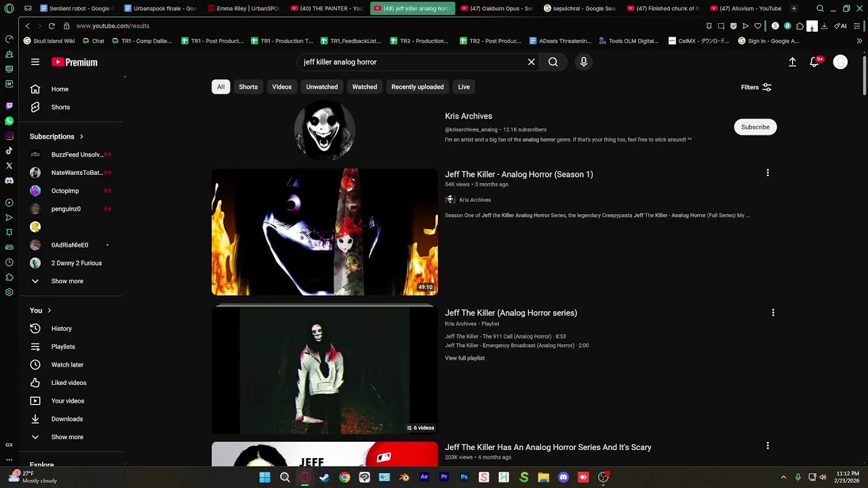Reload the page in the browser toolbar
Screen dimensions: 868x488
(x=52, y=26)
